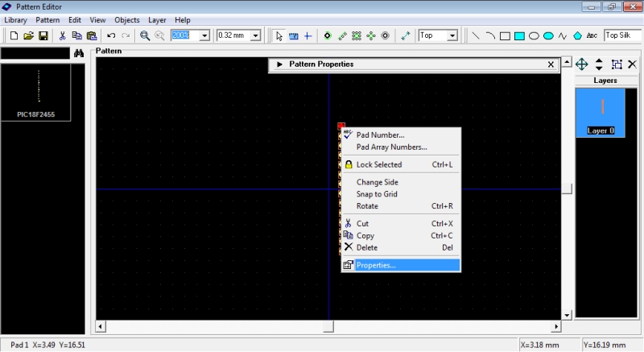Image resolution: width=644 pixels, height=352 pixels.
Task: Choose Rotate in context menu
Action: click(x=401, y=205)
